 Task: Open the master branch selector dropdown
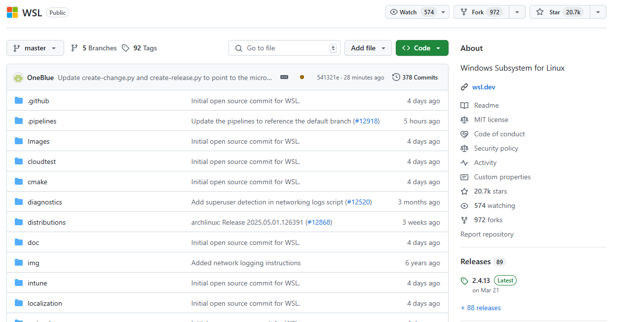click(35, 48)
